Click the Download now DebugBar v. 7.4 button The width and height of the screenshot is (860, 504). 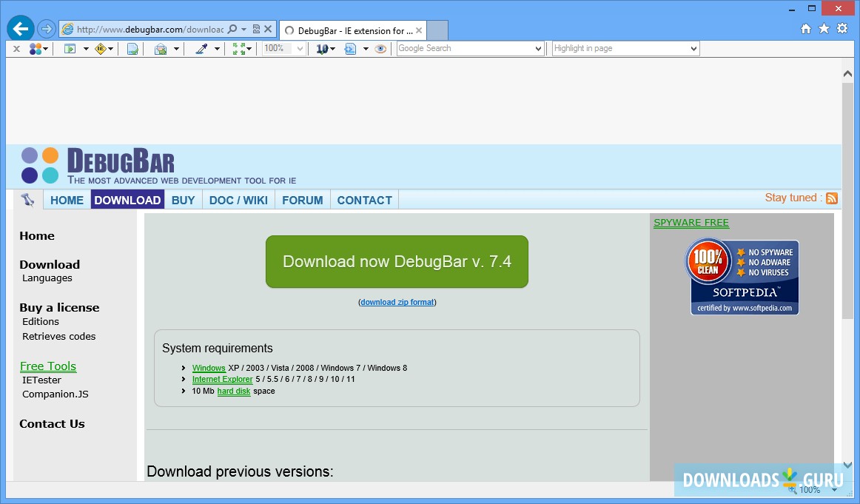[x=397, y=261]
